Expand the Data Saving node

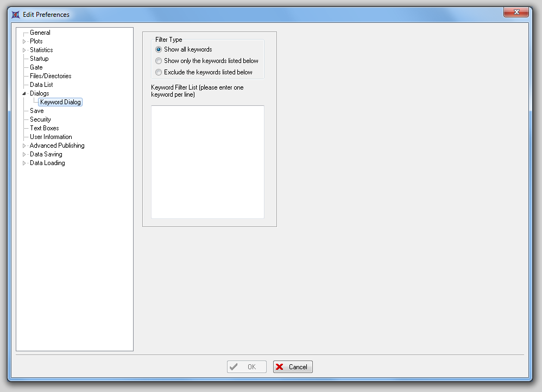tap(24, 155)
